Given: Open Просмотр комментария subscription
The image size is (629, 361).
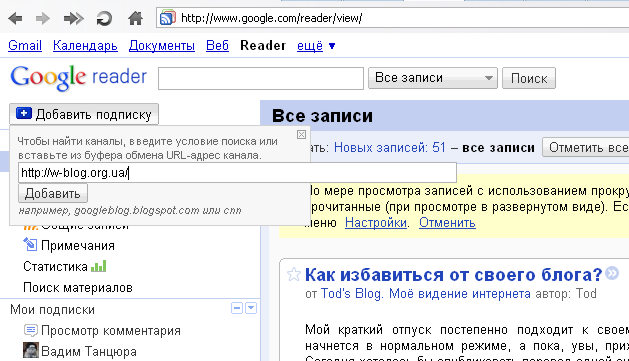Looking at the screenshot, I should [111, 331].
